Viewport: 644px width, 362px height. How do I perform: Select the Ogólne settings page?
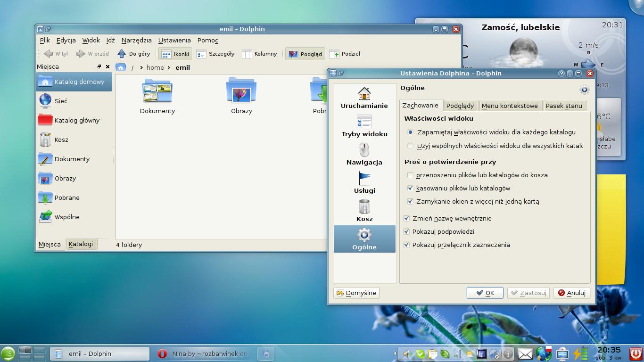(364, 239)
